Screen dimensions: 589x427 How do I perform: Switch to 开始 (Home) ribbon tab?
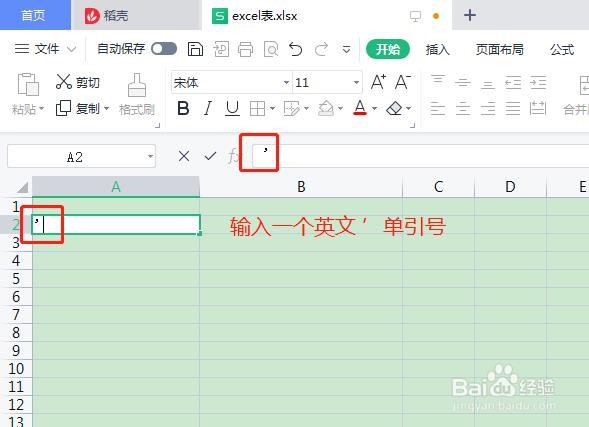(388, 49)
